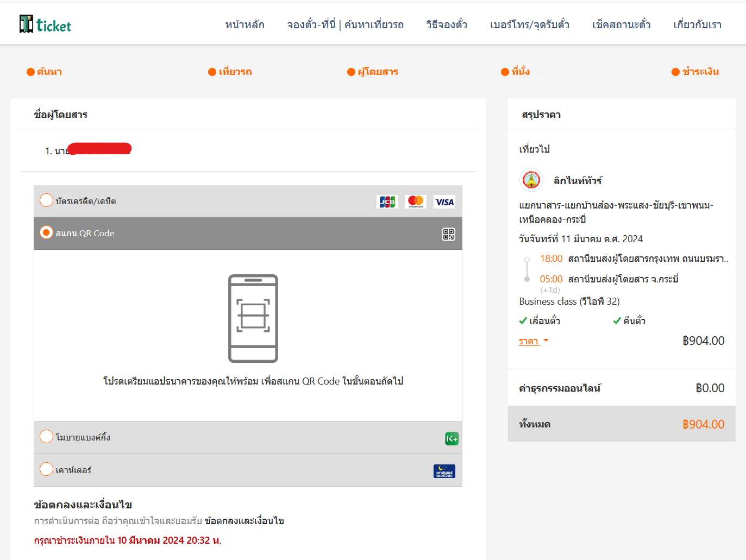Click the JCB card icon

point(387,202)
